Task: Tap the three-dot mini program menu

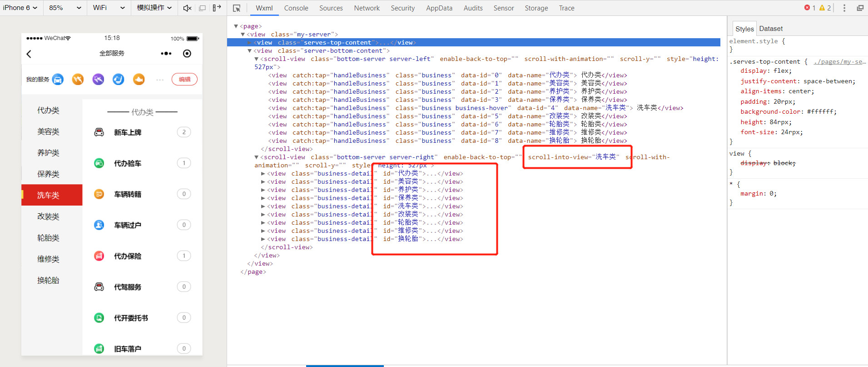Action: 166,54
